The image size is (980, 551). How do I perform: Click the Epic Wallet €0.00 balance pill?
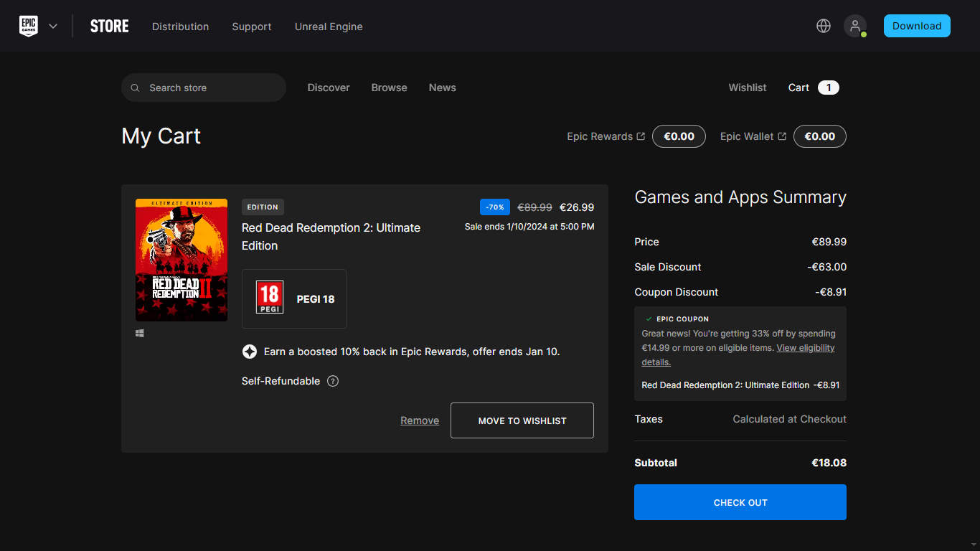(x=820, y=136)
